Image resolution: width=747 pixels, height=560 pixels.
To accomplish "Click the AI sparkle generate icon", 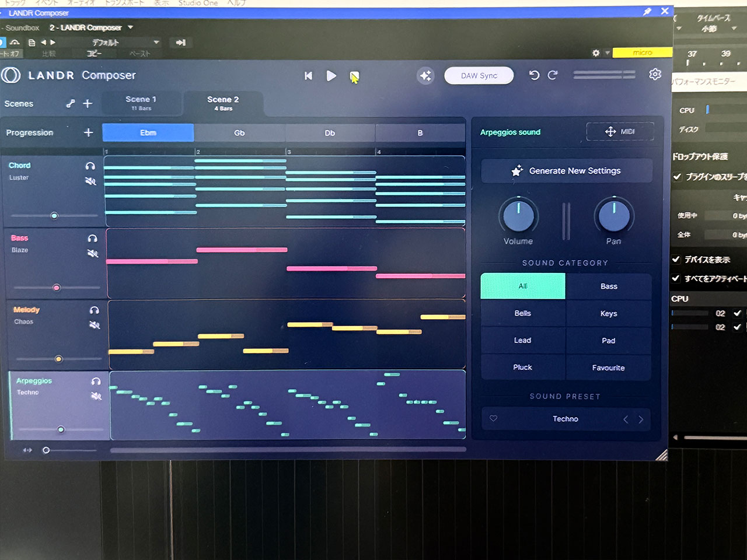I will click(425, 76).
